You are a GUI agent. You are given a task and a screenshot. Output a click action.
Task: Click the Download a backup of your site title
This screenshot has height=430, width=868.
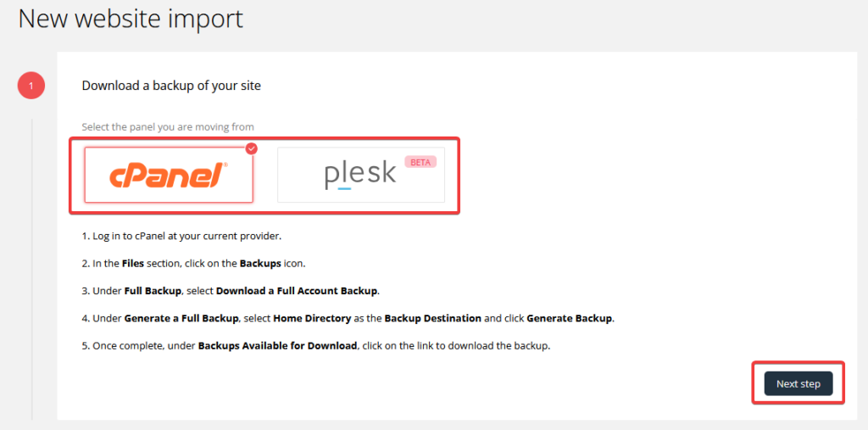pos(171,86)
